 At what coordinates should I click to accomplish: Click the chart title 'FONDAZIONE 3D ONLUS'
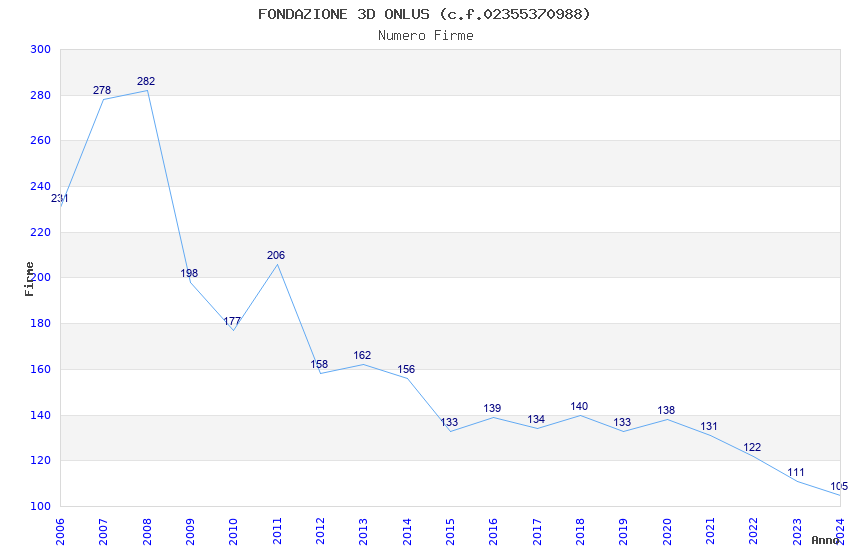click(344, 14)
